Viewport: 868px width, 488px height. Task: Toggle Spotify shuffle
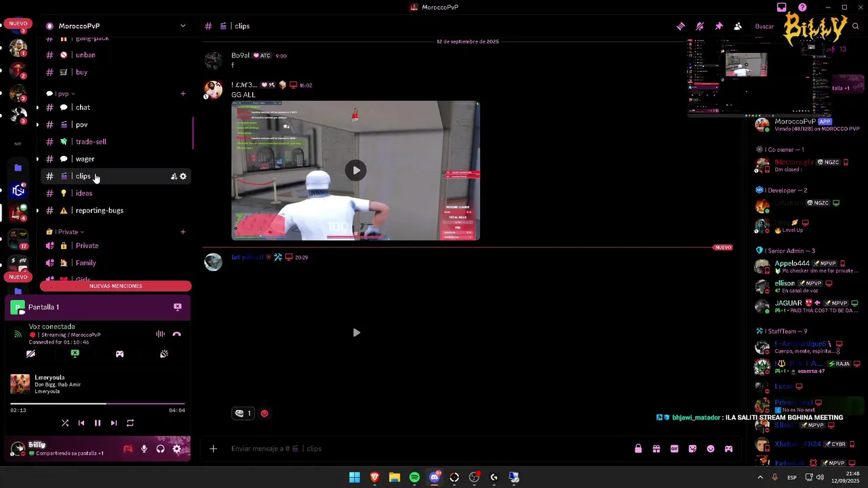pyautogui.click(x=65, y=423)
